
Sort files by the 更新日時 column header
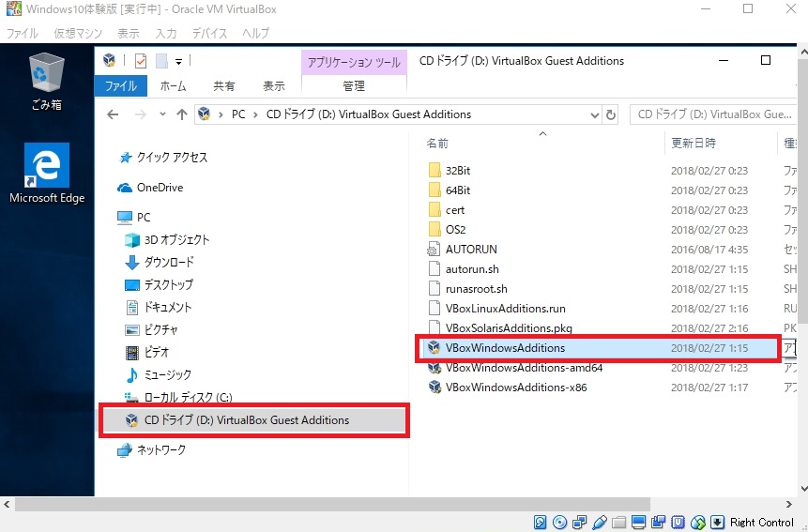694,143
